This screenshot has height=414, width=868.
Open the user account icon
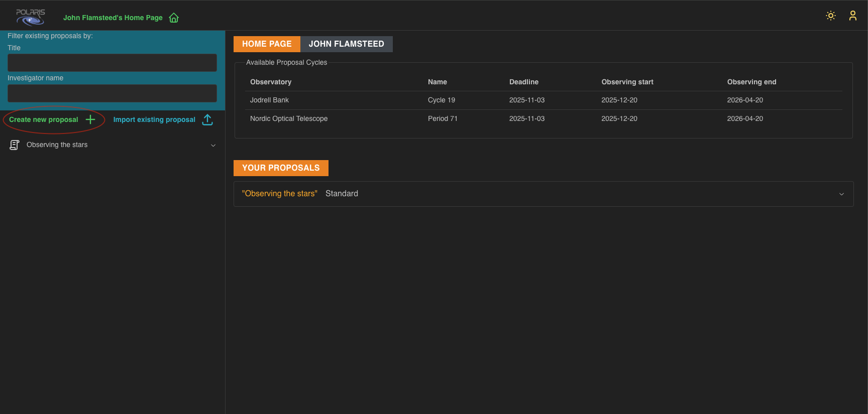click(853, 16)
